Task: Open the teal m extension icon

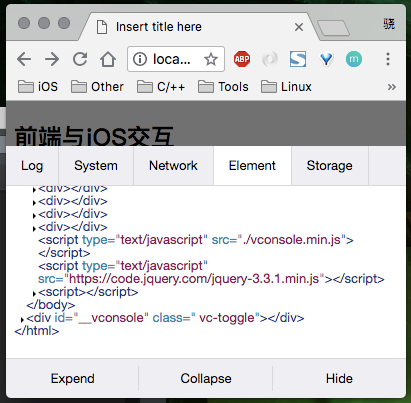Action: coord(354,59)
